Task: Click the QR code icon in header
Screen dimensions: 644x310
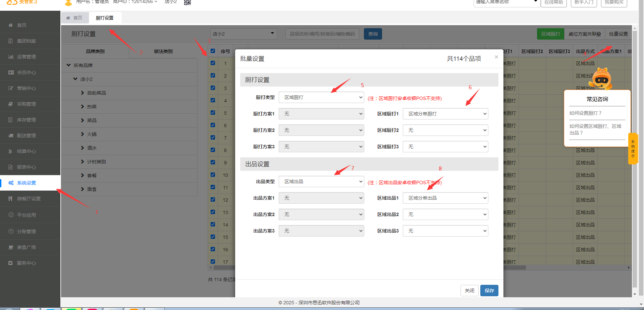Action: pyautogui.click(x=187, y=2)
